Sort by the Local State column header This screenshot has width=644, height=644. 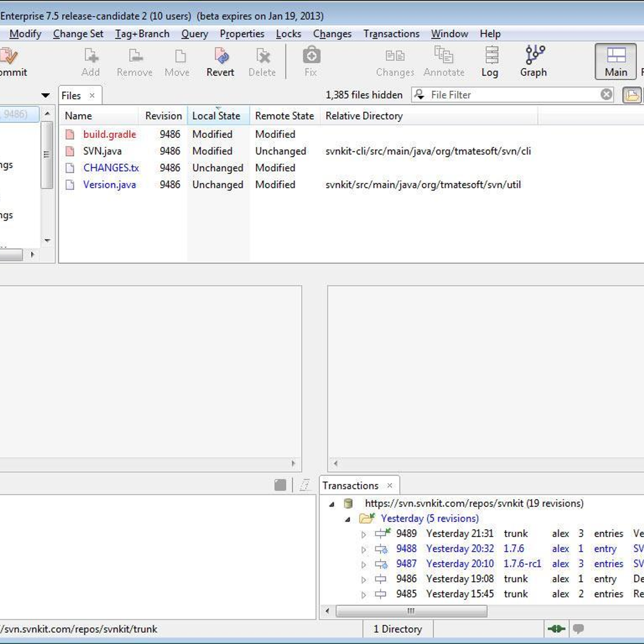(218, 116)
